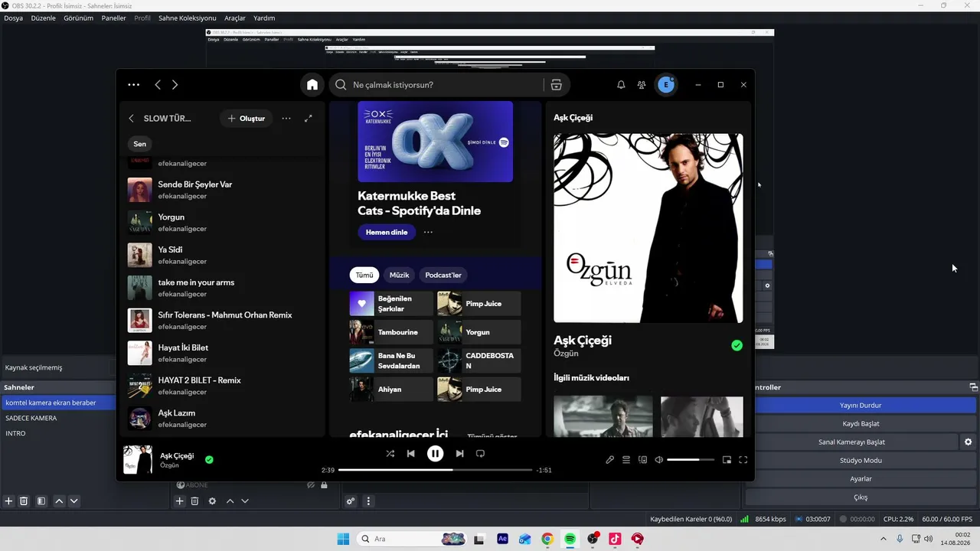Open OBS scene filters icon
Screen dimensions: 980x551
point(41,501)
